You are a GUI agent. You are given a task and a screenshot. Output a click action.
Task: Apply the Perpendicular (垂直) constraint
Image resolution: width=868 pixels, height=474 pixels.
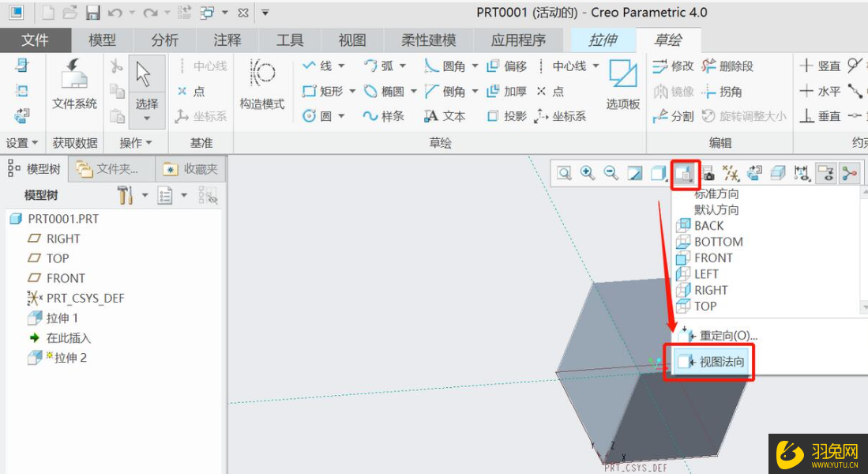point(821,115)
